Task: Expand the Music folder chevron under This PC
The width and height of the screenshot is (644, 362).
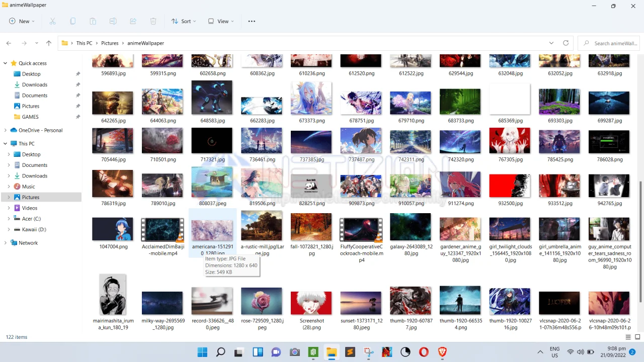Action: pyautogui.click(x=9, y=187)
